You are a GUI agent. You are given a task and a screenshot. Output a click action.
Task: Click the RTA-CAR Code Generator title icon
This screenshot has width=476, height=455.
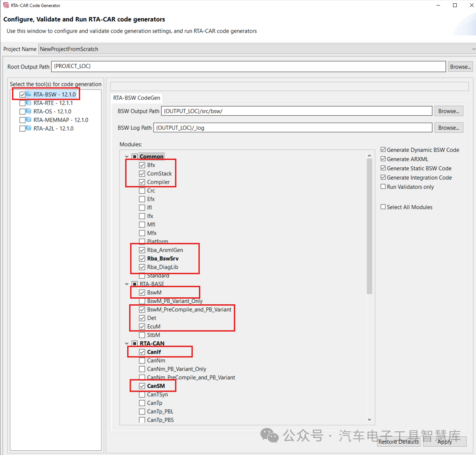click(6, 5)
